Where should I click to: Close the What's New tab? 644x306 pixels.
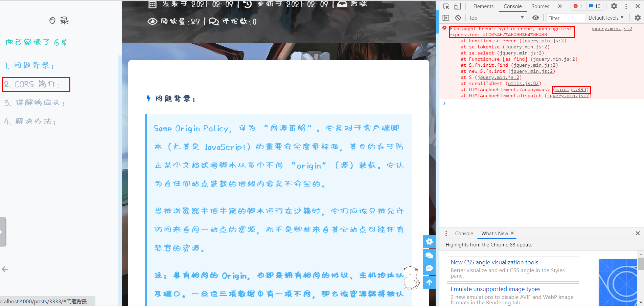tap(512, 233)
